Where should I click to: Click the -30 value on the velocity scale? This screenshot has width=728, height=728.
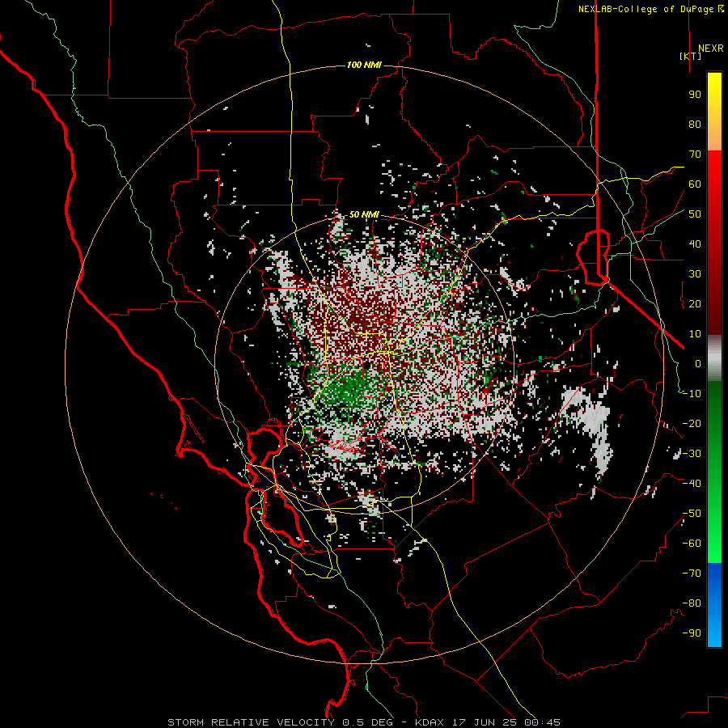coord(692,454)
